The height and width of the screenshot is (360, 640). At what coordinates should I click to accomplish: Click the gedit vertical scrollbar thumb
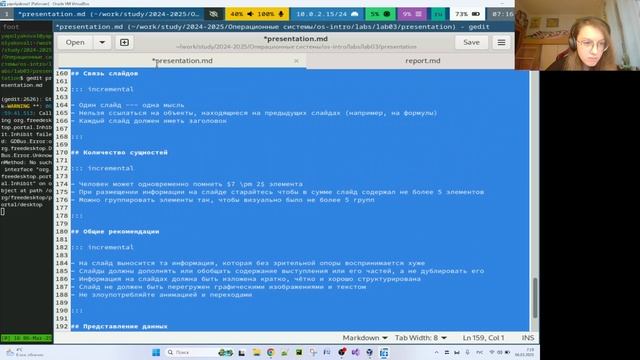pyautogui.click(x=535, y=298)
